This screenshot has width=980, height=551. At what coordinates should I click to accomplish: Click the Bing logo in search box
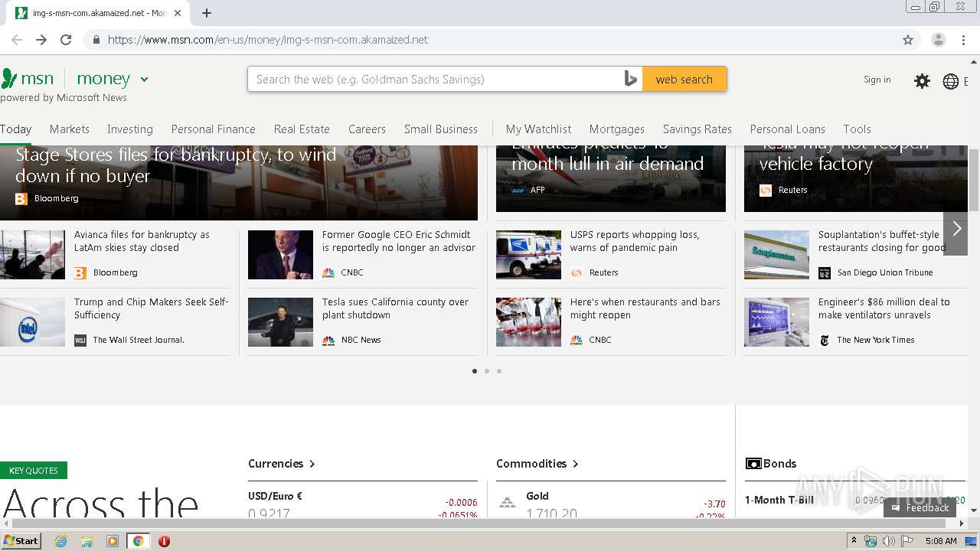[x=631, y=79]
